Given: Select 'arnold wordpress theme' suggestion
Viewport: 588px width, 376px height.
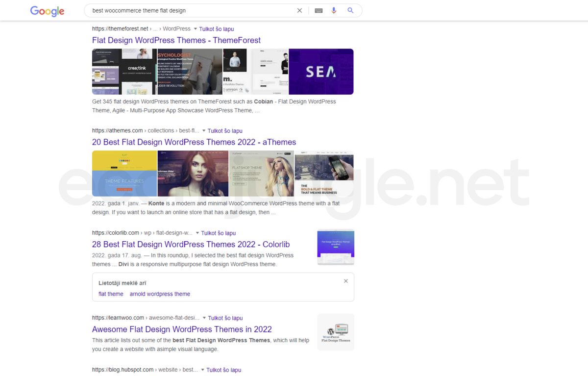Looking at the screenshot, I should pyautogui.click(x=160, y=294).
